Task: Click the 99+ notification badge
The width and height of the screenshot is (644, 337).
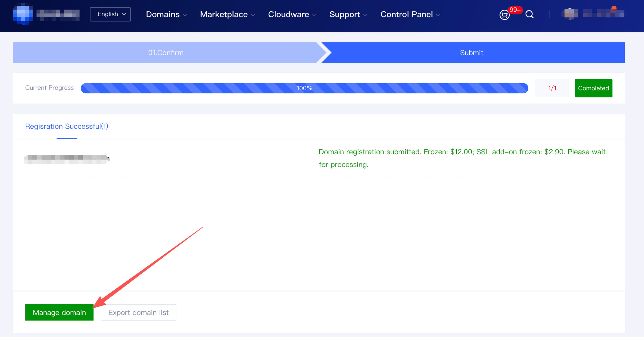Action: (515, 10)
